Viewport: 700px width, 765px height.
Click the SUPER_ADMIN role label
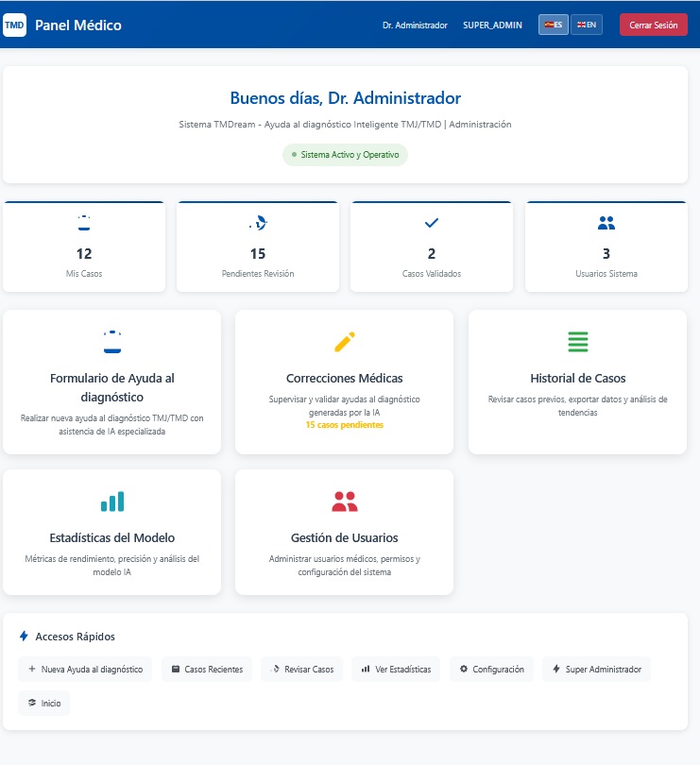click(x=492, y=25)
